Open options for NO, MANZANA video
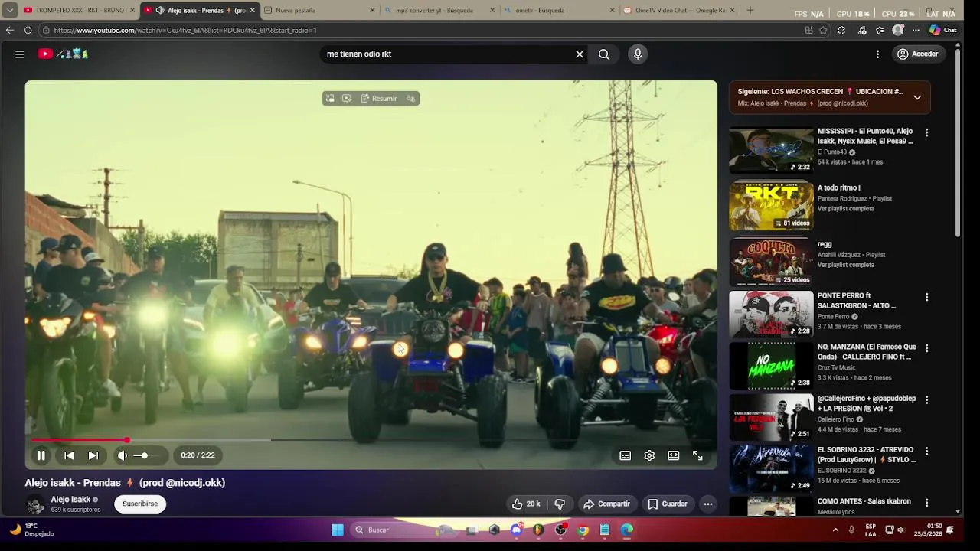 click(926, 348)
